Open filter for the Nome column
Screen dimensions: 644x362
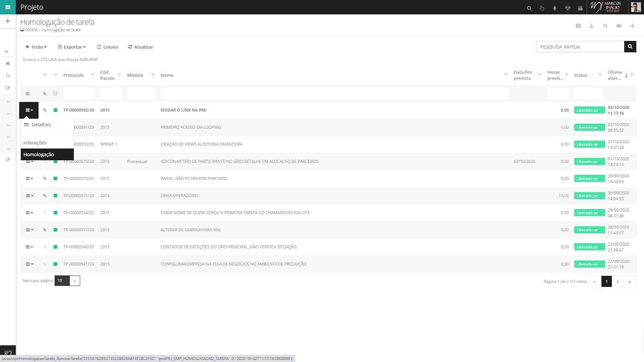pos(506,75)
